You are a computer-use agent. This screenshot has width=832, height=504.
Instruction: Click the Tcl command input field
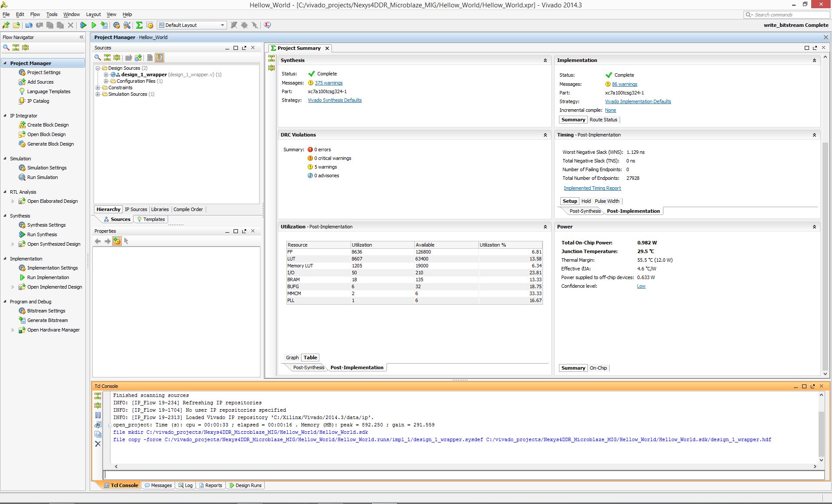464,475
